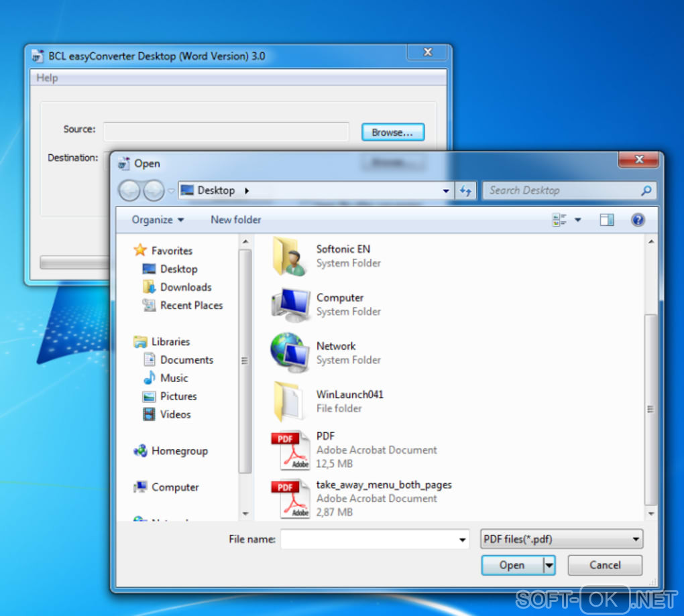Click the New folder button
This screenshot has height=616, width=684.
click(x=235, y=220)
